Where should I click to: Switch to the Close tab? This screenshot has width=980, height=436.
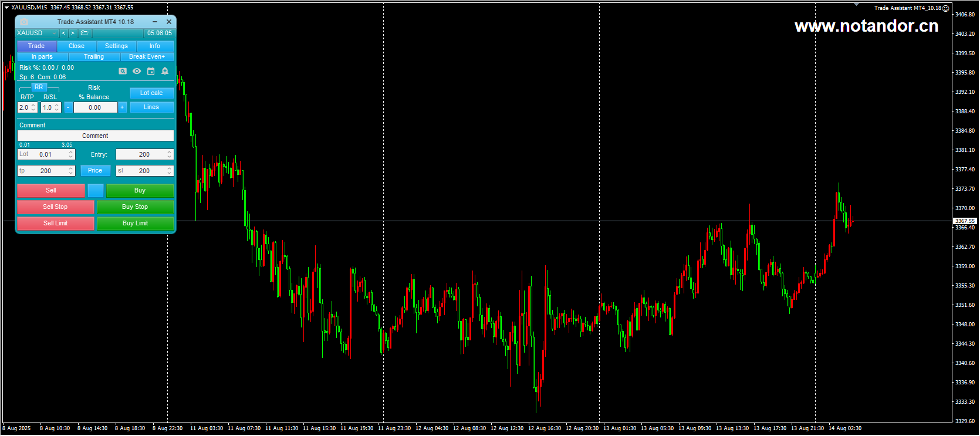click(76, 46)
